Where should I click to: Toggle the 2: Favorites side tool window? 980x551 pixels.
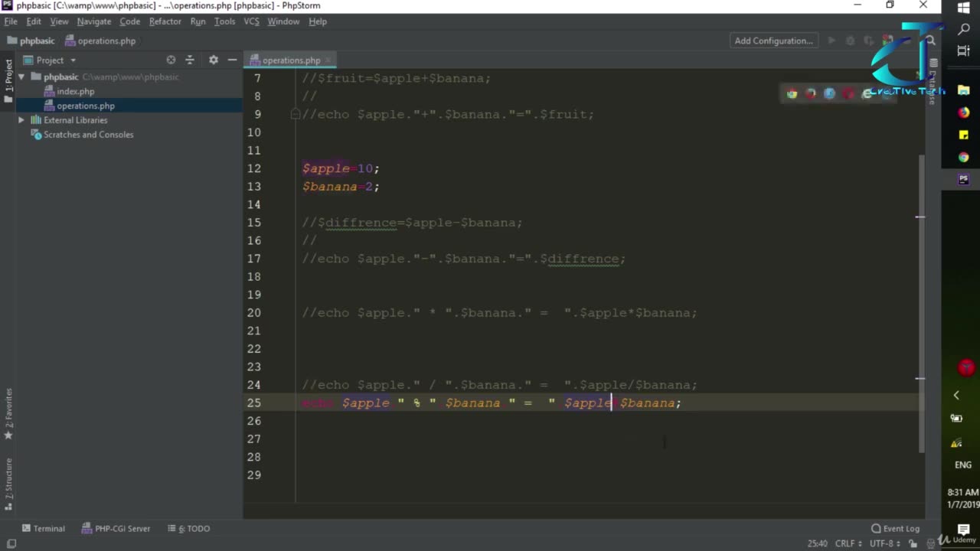point(8,414)
